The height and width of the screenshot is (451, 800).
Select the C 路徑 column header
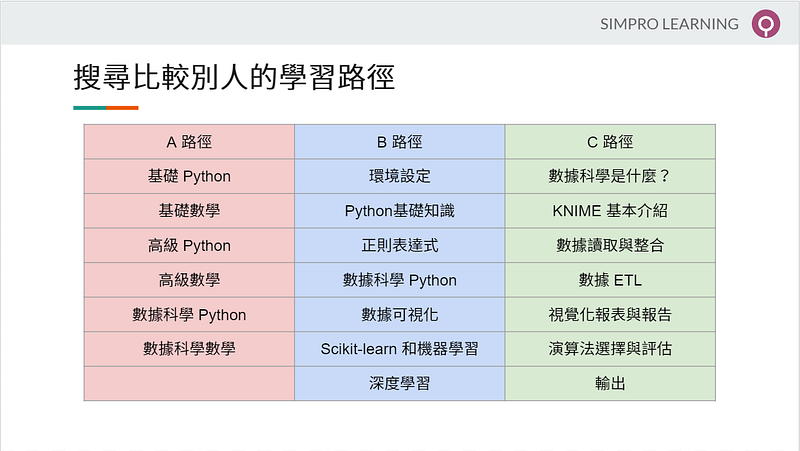tap(610, 142)
